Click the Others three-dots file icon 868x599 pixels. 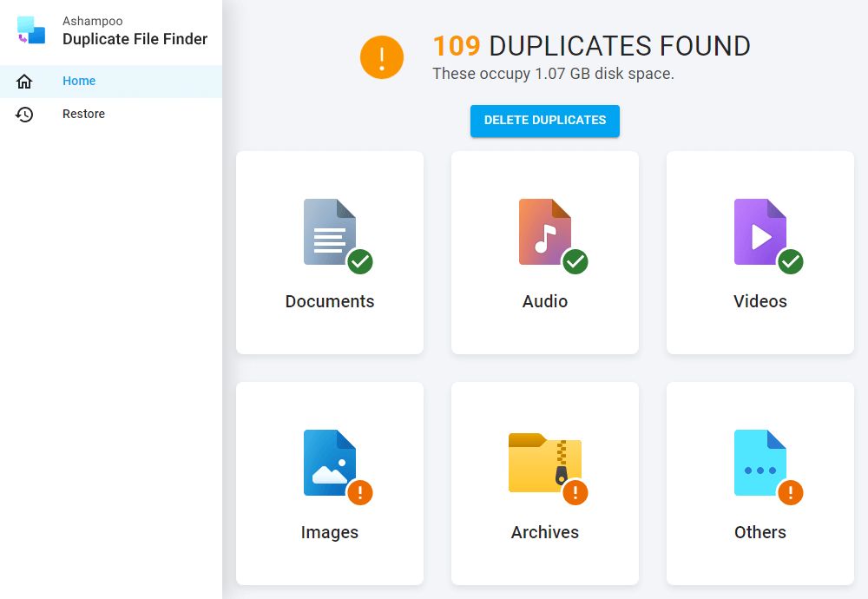coord(760,463)
